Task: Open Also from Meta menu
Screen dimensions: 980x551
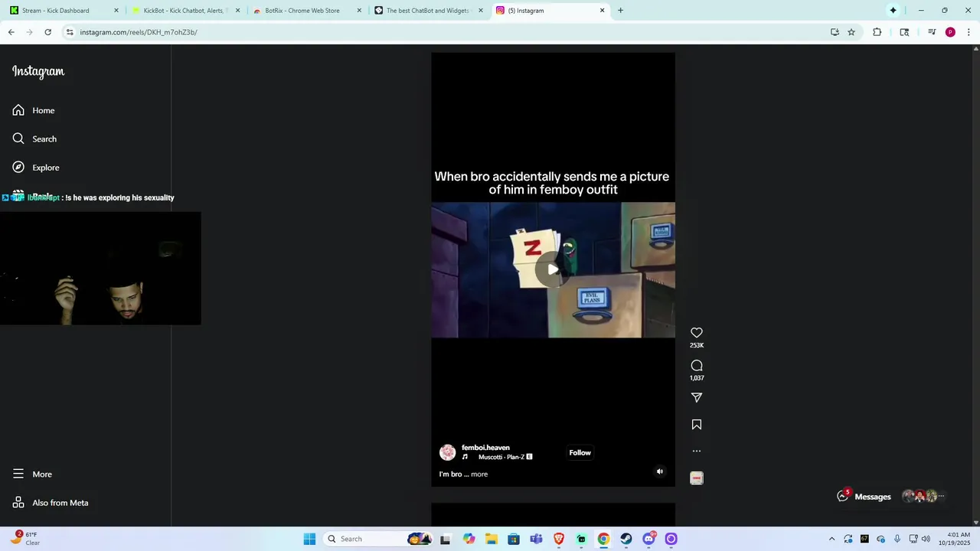Action: 51,503
